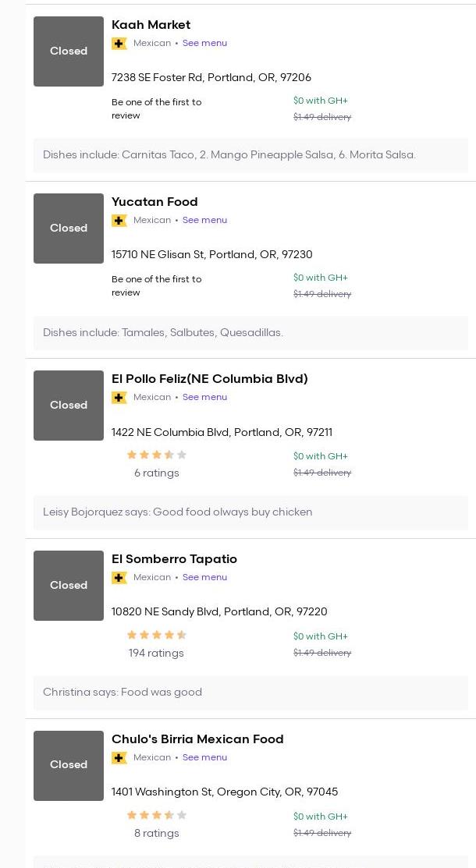Click the Closed thumbnail for El Somberro Tapatio
Image resolution: width=476 pixels, height=868 pixels.
pyautogui.click(x=69, y=586)
